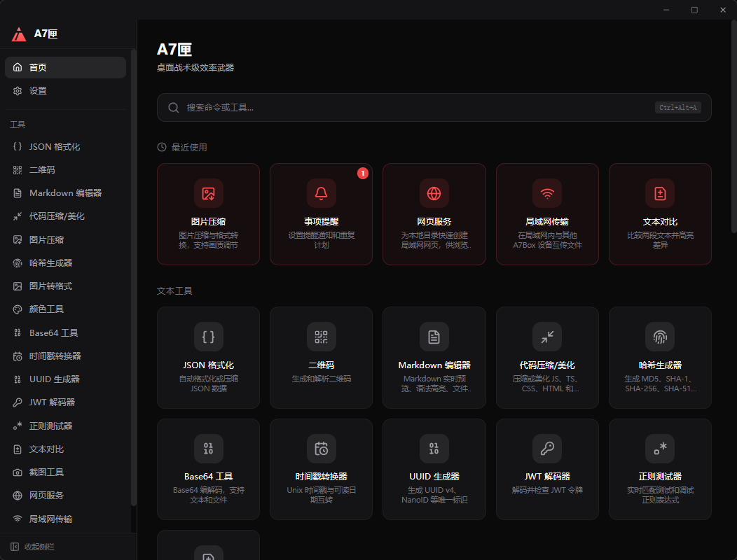This screenshot has height=560, width=737.
Task: Open the 时间戳转换器 calendar-clock card icon
Action: coord(321,449)
